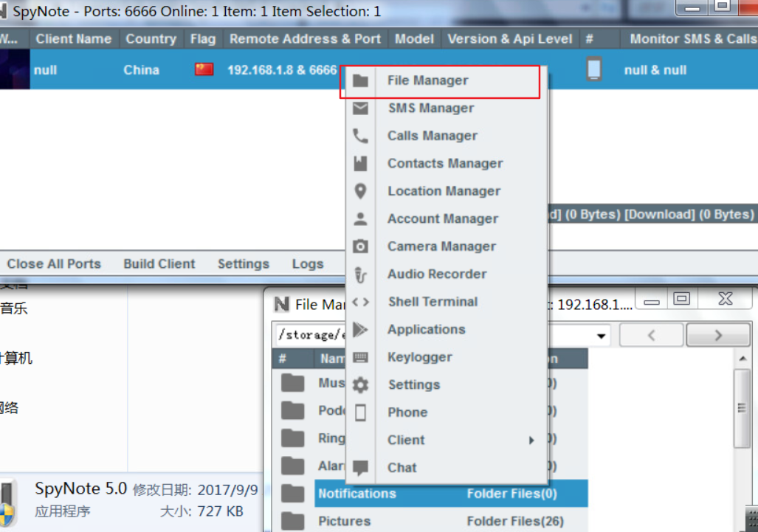Image resolution: width=758 pixels, height=532 pixels.
Task: Click the speech bubble Chat icon
Action: (360, 468)
